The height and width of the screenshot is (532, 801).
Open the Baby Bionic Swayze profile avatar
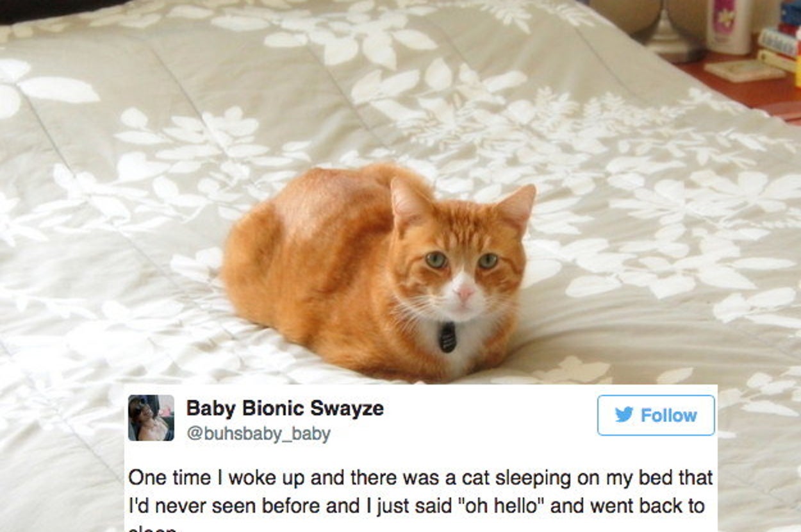(x=151, y=417)
